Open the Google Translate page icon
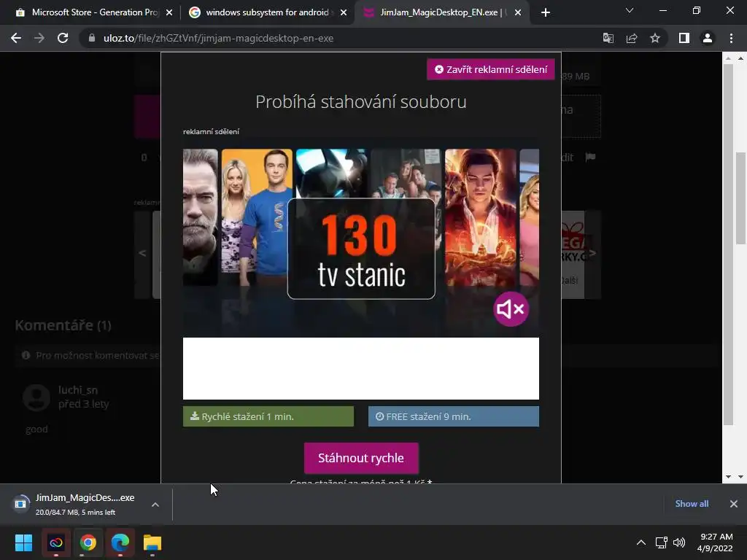 pyautogui.click(x=608, y=38)
